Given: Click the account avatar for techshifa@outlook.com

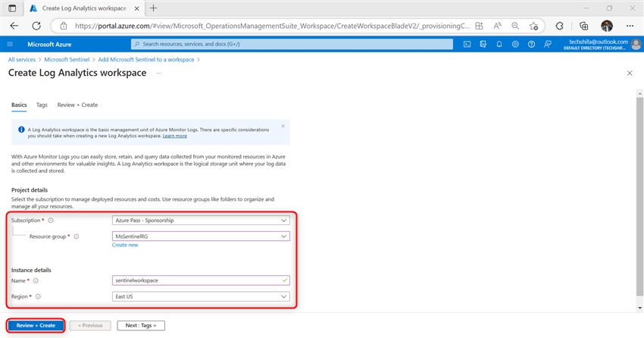Looking at the screenshot, I should 636,44.
